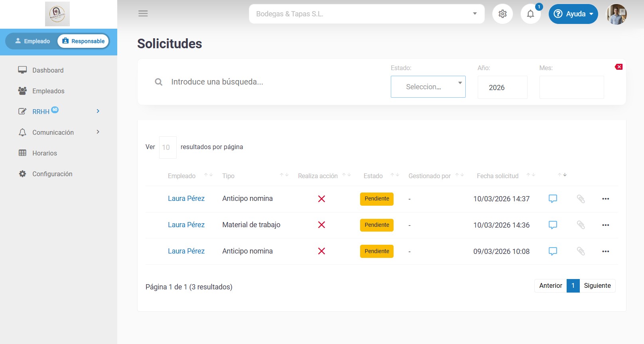Go to the Siguiente page
Screen dimensions: 644x344
597,286
